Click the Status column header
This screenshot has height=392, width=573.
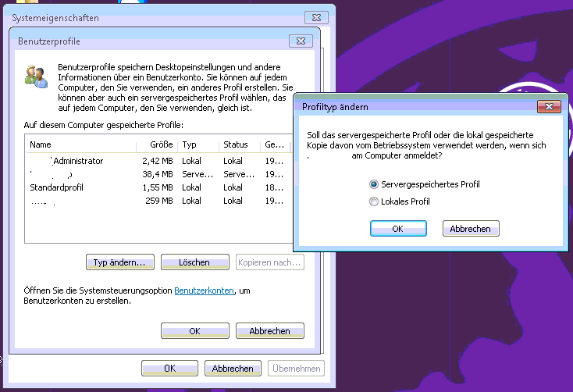click(x=240, y=144)
